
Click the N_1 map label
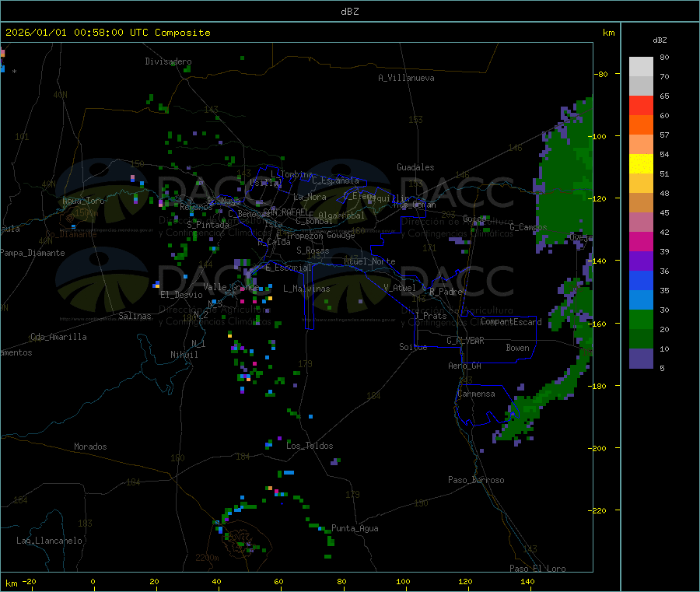pyautogui.click(x=198, y=343)
